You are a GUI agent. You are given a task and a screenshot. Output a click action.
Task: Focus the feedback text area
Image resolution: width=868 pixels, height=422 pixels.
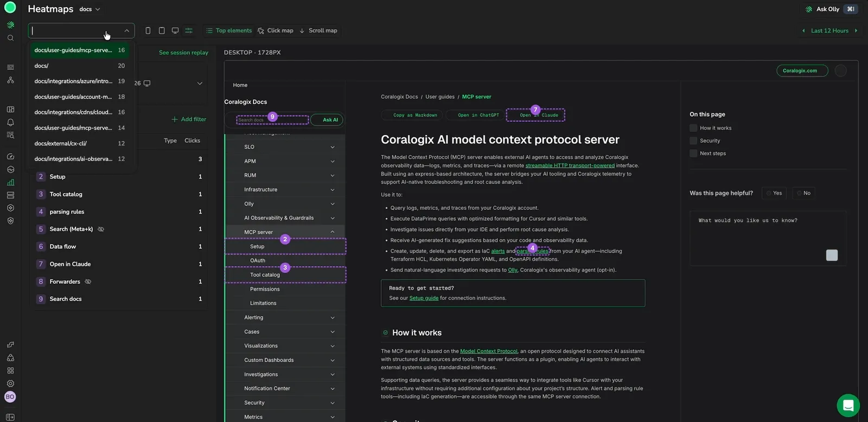[768, 238]
